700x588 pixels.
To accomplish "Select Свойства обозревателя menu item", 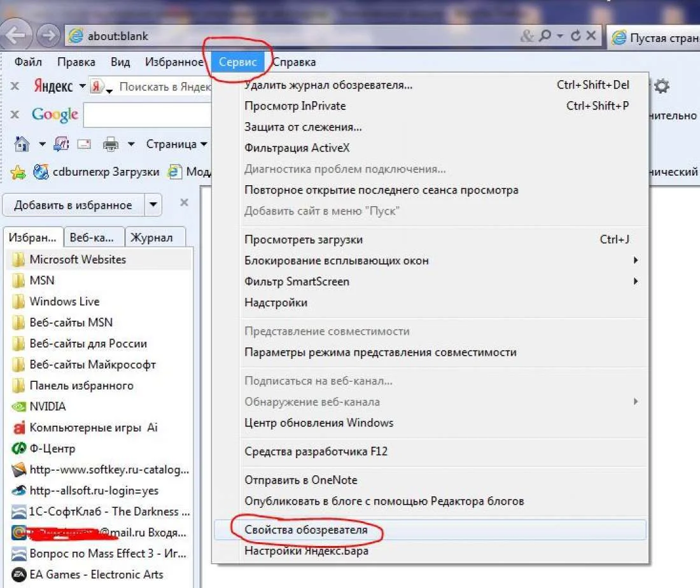I will [430, 529].
